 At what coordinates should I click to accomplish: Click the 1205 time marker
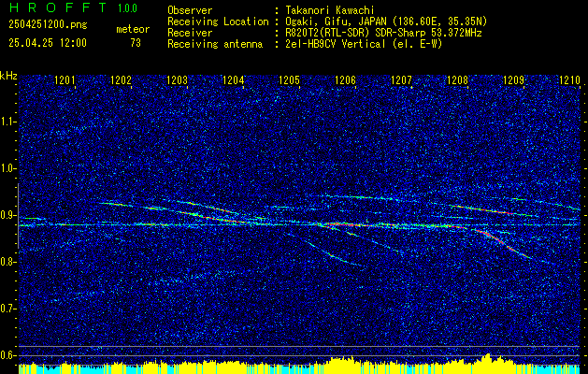[290, 79]
